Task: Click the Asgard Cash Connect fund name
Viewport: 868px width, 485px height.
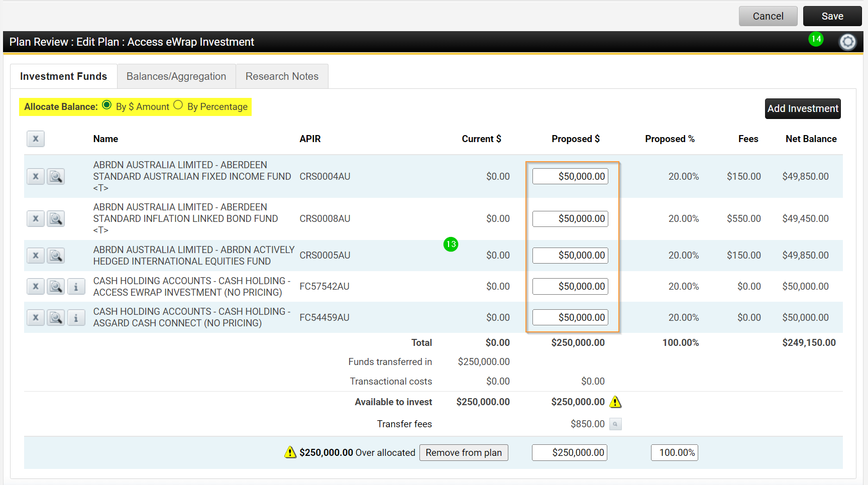Action: [192, 317]
